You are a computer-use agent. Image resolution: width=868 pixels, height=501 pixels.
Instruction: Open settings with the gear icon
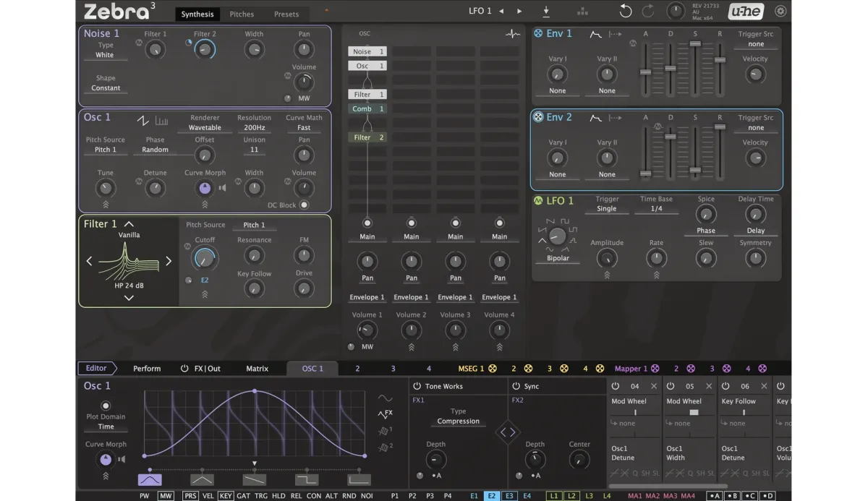tap(780, 11)
